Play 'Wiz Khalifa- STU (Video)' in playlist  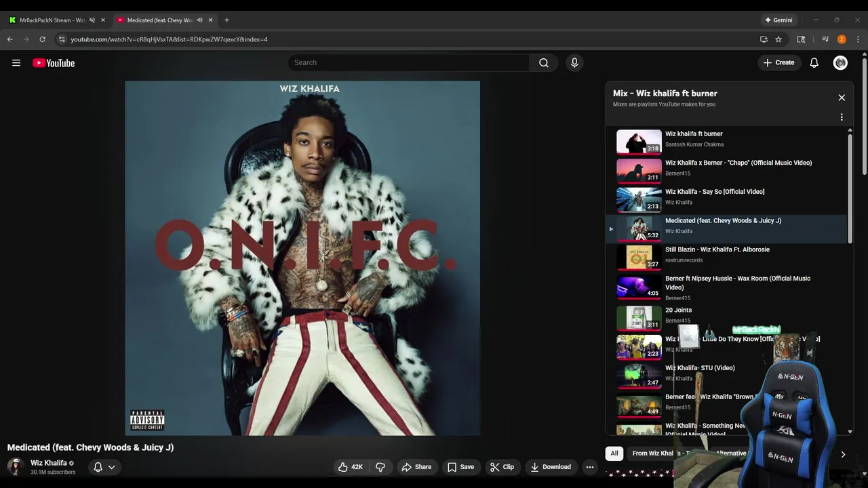coord(727,375)
